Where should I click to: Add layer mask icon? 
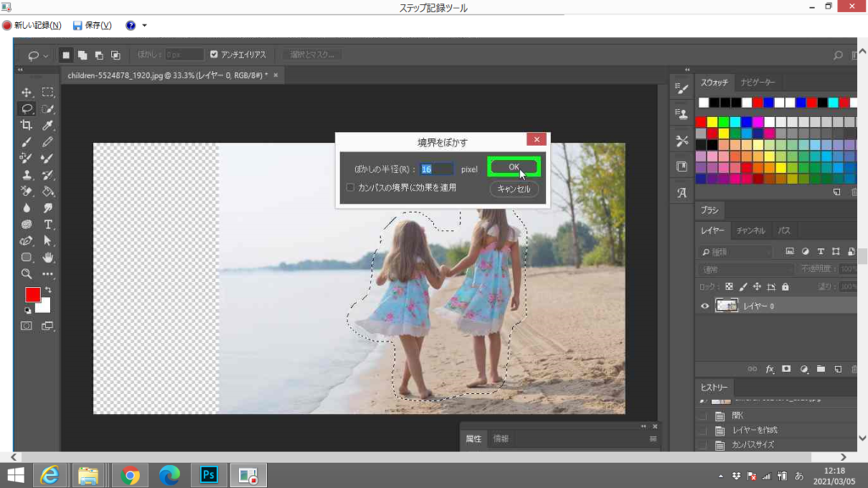[786, 369]
